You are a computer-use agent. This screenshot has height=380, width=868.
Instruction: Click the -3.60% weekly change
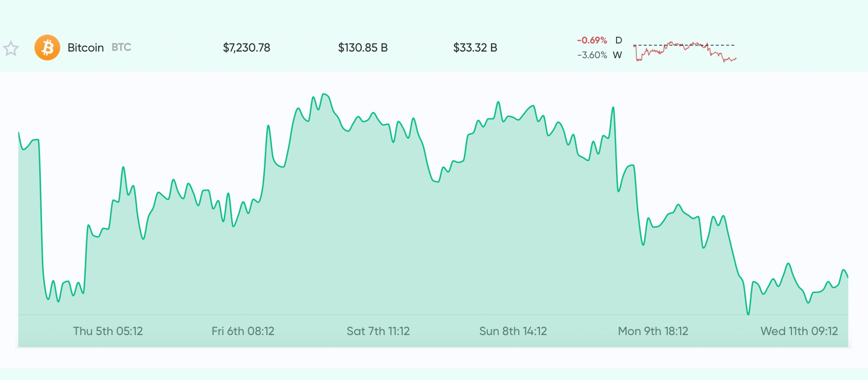point(592,55)
